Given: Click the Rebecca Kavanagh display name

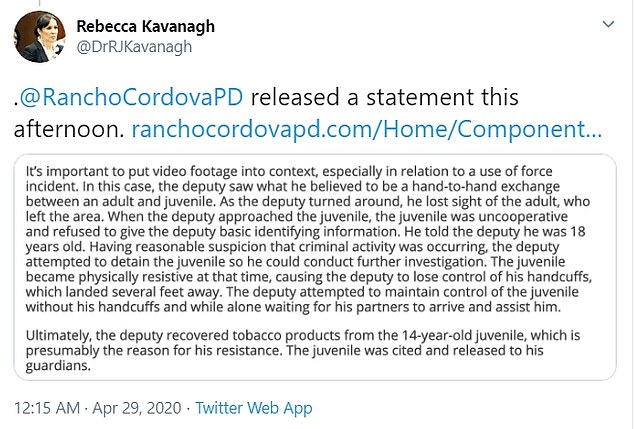Looking at the screenshot, I should point(146,26).
